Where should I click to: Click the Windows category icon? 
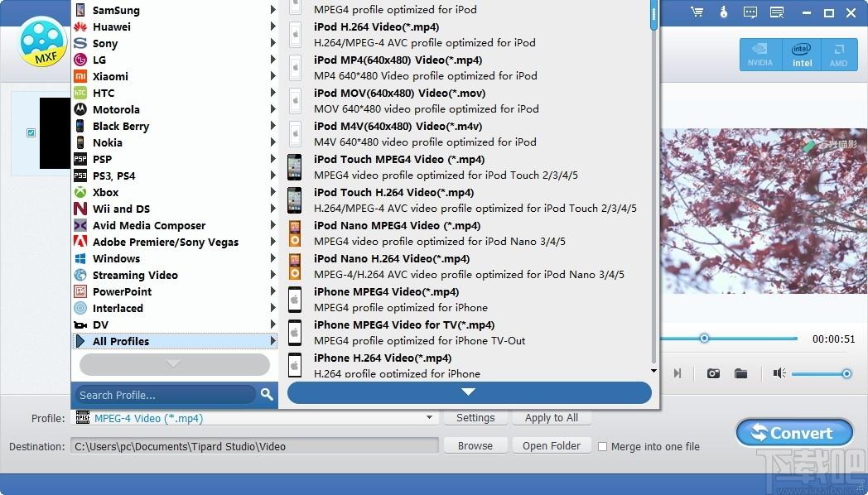80,258
